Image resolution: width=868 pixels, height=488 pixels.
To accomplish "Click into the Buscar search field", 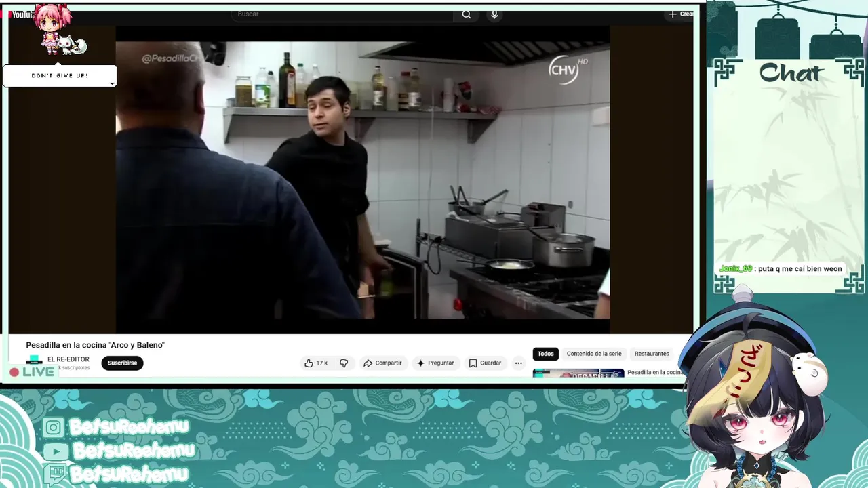I will click(342, 14).
